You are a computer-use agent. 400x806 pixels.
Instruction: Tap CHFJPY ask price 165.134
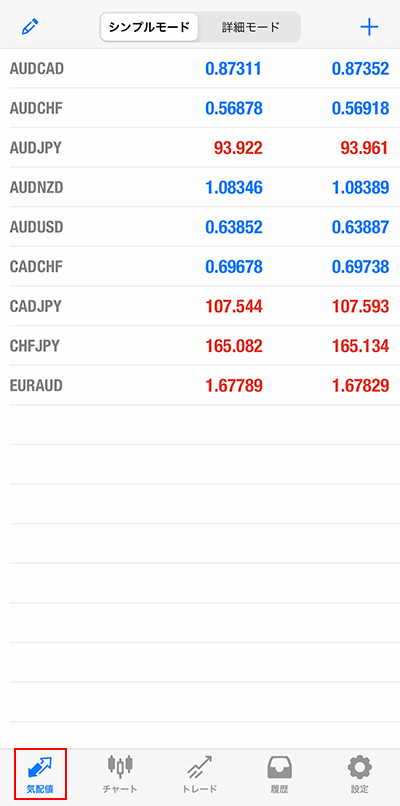(x=360, y=346)
